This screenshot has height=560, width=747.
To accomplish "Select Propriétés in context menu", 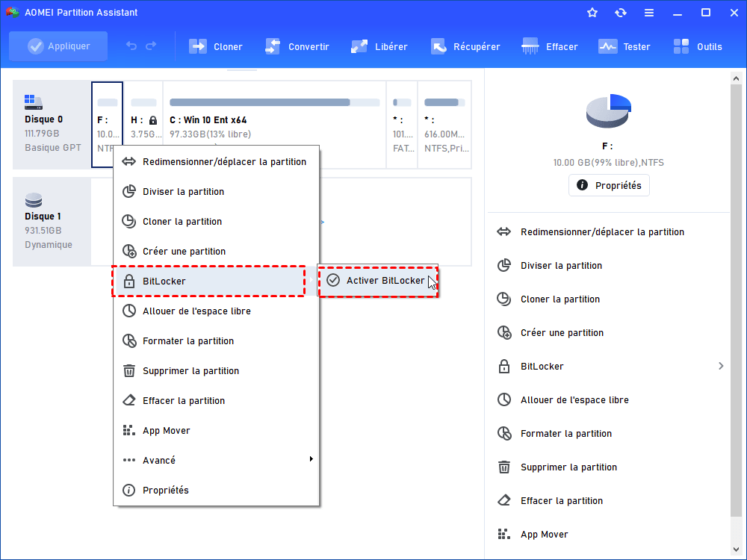I will pyautogui.click(x=217, y=491).
